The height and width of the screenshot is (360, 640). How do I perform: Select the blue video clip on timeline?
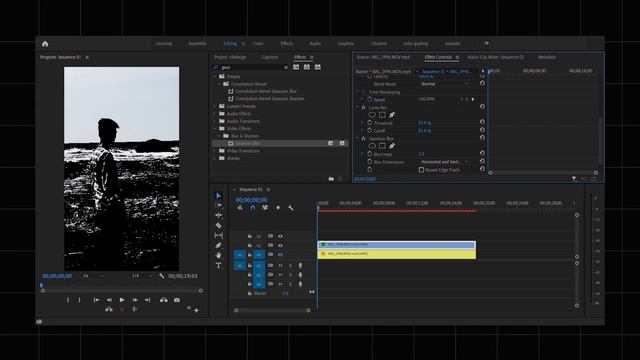(x=397, y=244)
